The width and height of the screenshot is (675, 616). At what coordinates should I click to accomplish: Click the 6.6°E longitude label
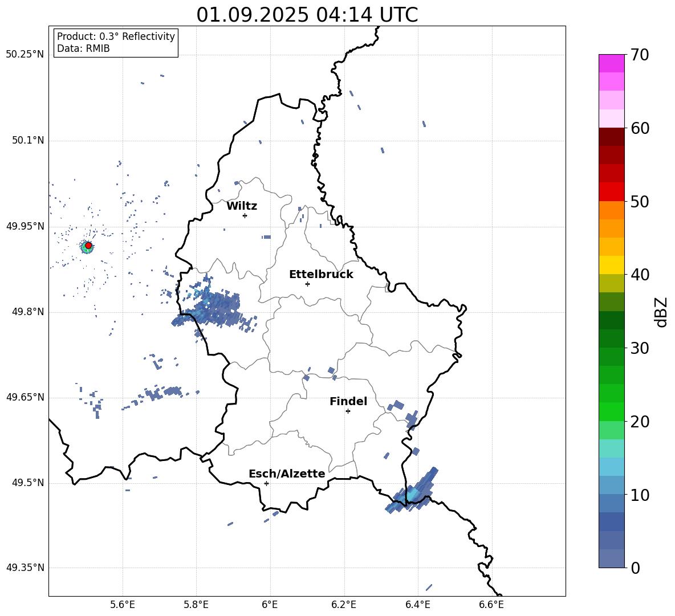pos(491,605)
